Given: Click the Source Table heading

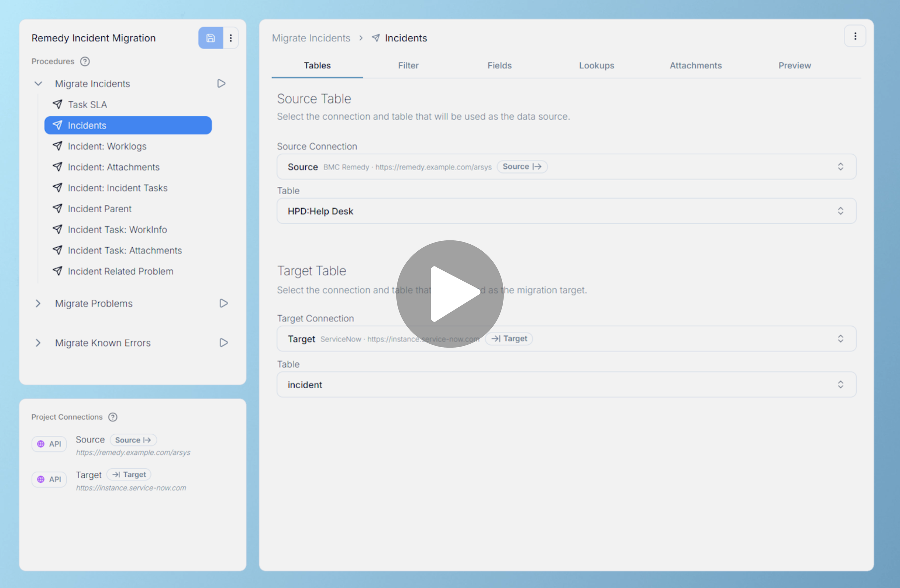Looking at the screenshot, I should coord(314,99).
